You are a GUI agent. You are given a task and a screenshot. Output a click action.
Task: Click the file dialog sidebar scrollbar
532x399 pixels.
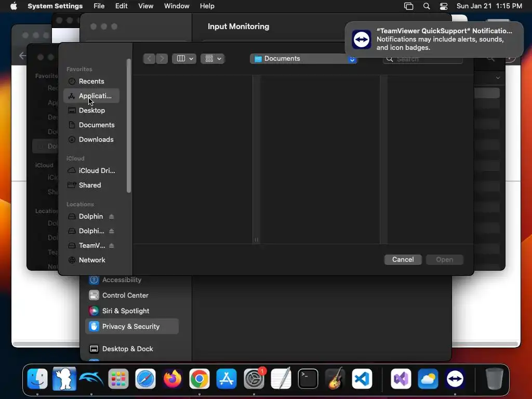(129, 126)
